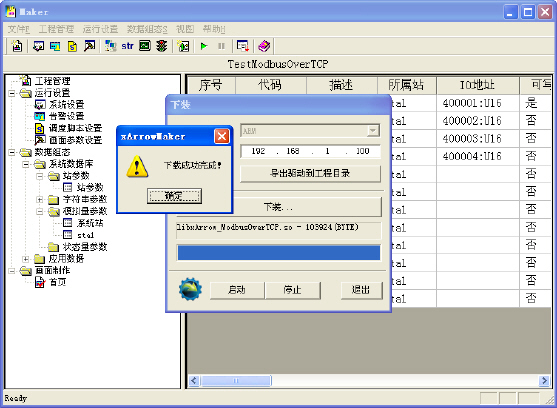Open the 工程管理 menu
The height and width of the screenshot is (408, 557).
point(56,29)
